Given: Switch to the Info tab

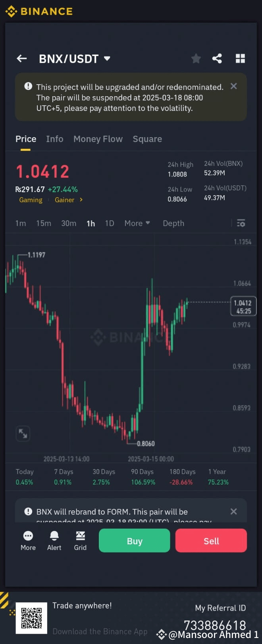Looking at the screenshot, I should [x=54, y=139].
